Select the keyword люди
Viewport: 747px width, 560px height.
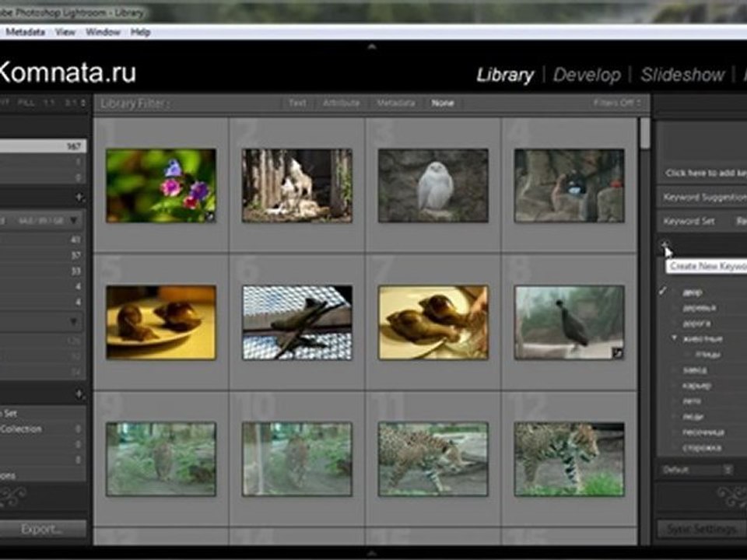coord(693,417)
